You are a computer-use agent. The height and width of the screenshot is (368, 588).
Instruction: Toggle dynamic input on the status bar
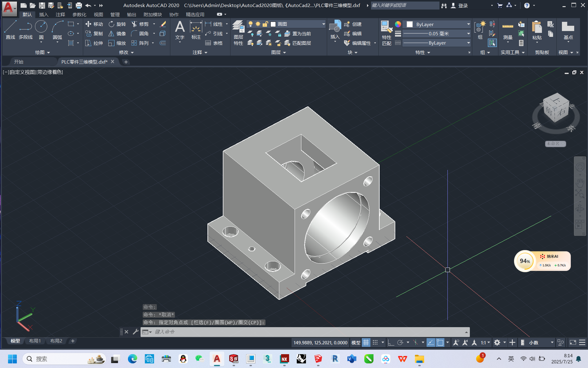[431, 342]
